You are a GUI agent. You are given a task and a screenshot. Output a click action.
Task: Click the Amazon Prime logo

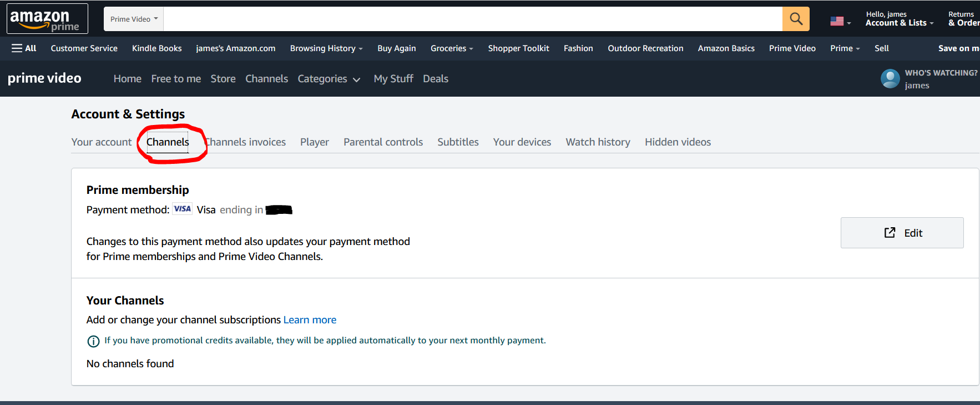(47, 19)
